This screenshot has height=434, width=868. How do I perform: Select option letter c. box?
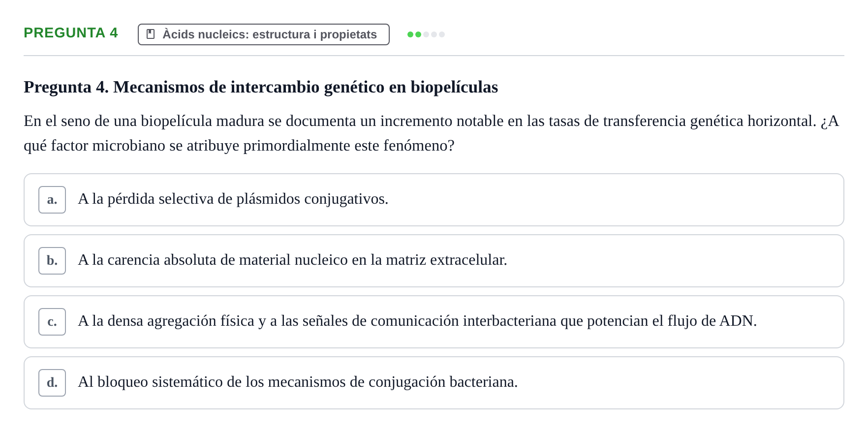[52, 322]
